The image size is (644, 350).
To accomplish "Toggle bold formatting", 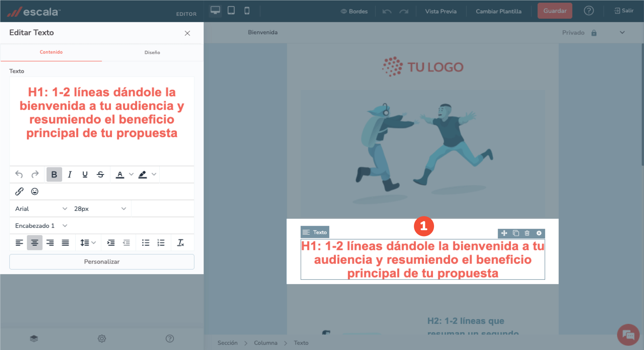I will [54, 174].
